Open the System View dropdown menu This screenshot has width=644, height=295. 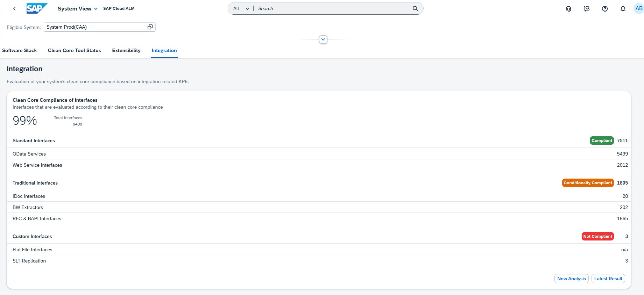pos(78,9)
